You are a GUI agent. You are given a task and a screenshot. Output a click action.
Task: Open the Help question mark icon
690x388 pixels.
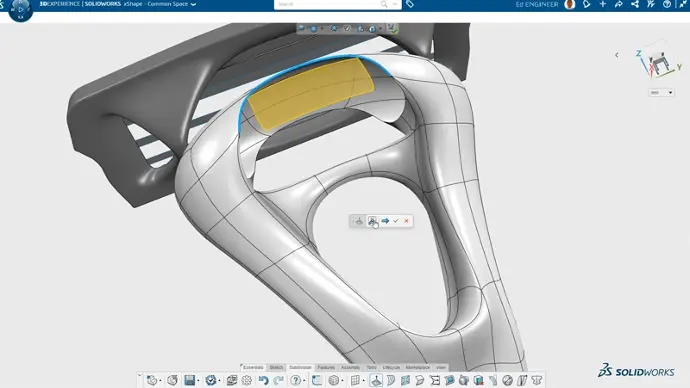click(x=296, y=380)
